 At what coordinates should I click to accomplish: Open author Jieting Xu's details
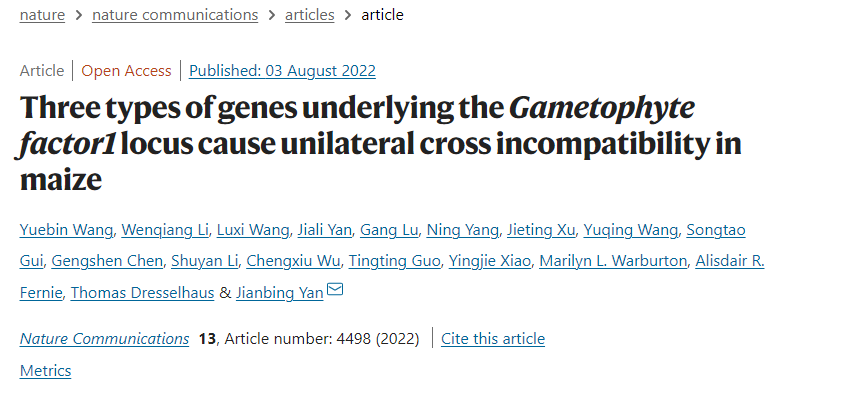click(541, 230)
